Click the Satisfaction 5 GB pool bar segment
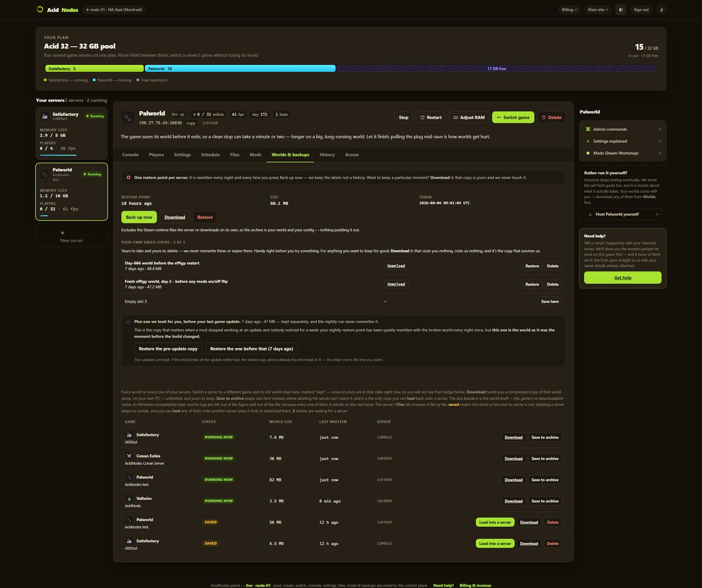The image size is (702, 588). [x=94, y=68]
